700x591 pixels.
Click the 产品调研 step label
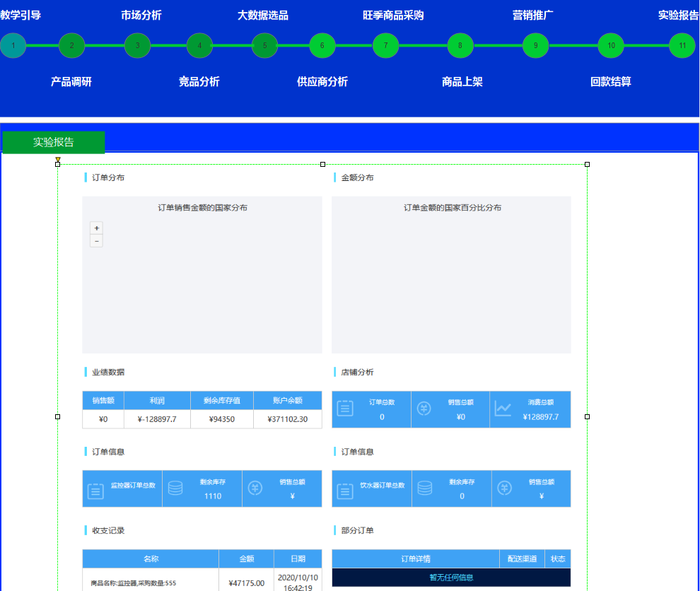71,81
